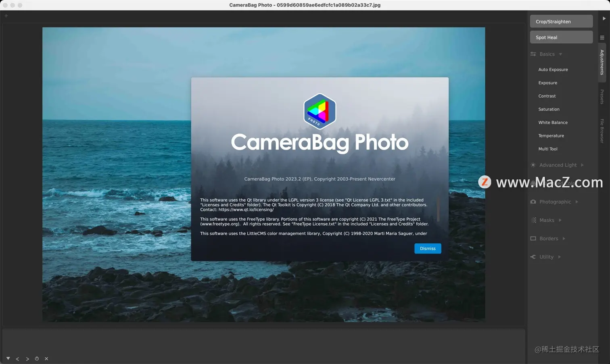Select the Crop/Straighten tool
This screenshot has height=364, width=610.
(x=561, y=21)
